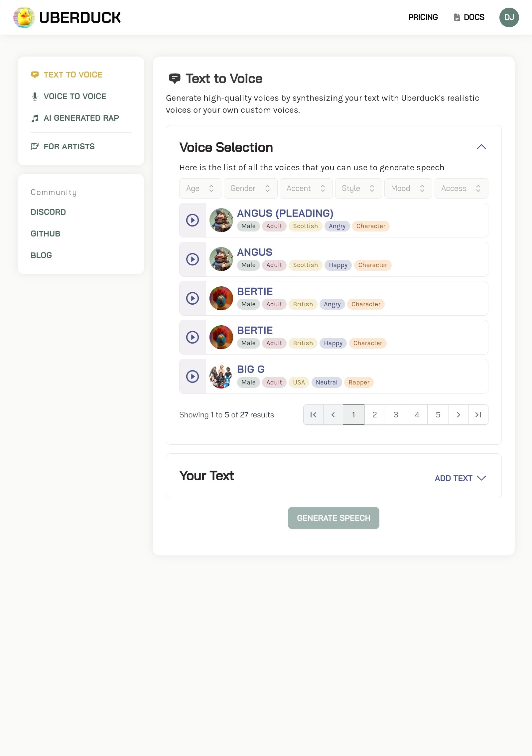This screenshot has height=756, width=532.
Task: Select the Bertie voice avatar tagged Angry
Action: (x=221, y=298)
